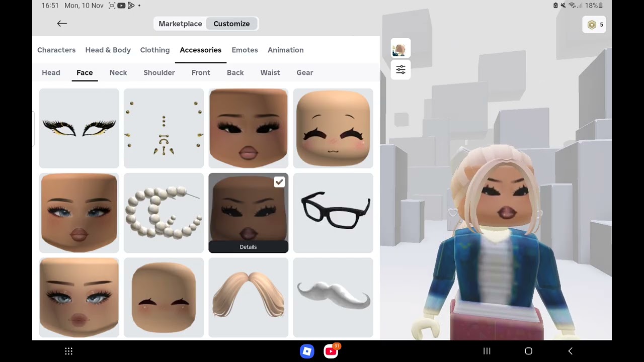Show Waist accessories
This screenshot has height=362, width=644.
click(270, 72)
